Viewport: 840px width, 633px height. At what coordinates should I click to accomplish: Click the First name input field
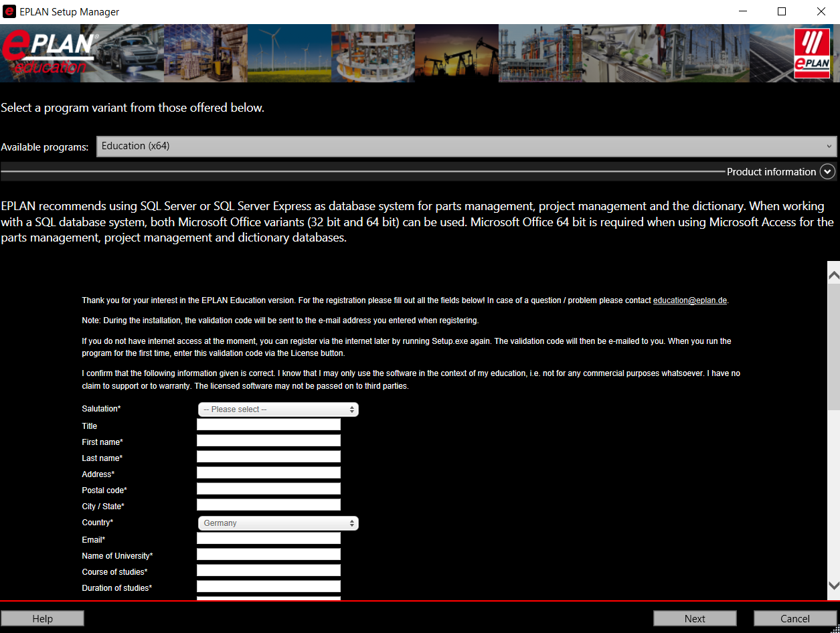pyautogui.click(x=268, y=441)
